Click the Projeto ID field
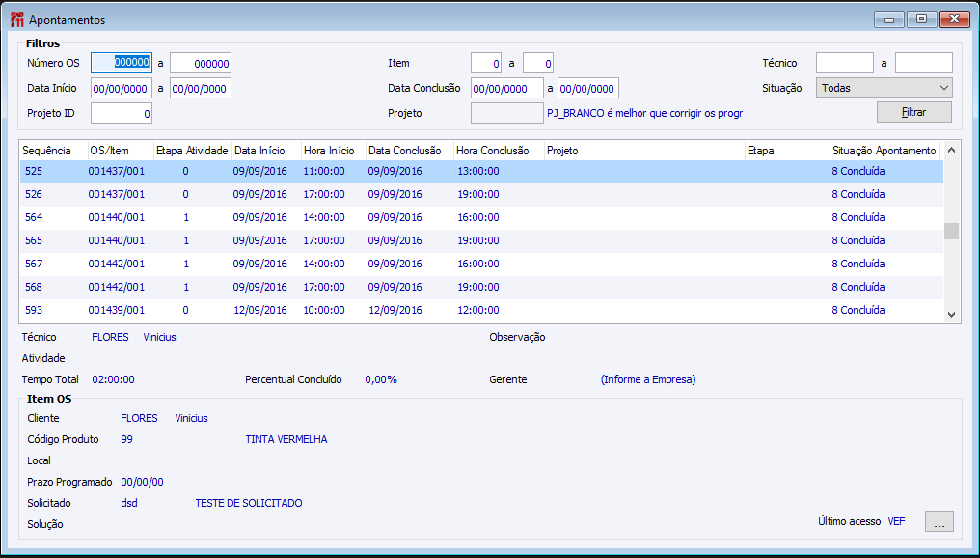 pyautogui.click(x=122, y=113)
